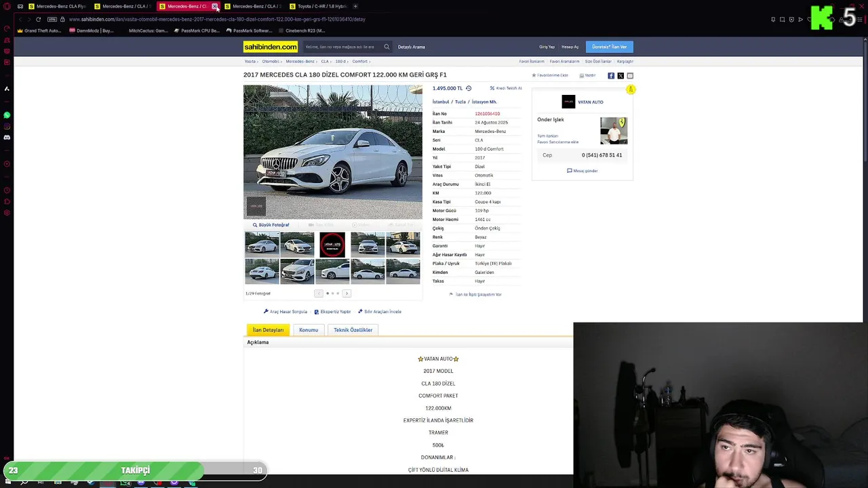Image resolution: width=868 pixels, height=488 pixels.
Task: Click the ilan number 1261036410
Action: (x=487, y=114)
